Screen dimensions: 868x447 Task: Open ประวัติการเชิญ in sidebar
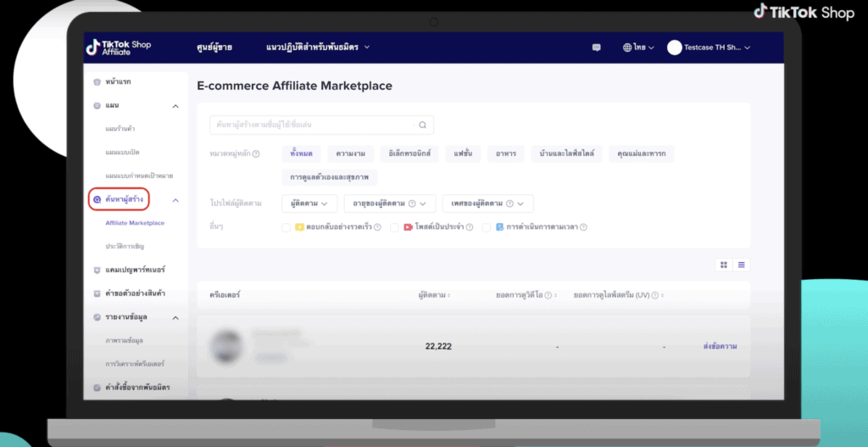[x=125, y=247]
